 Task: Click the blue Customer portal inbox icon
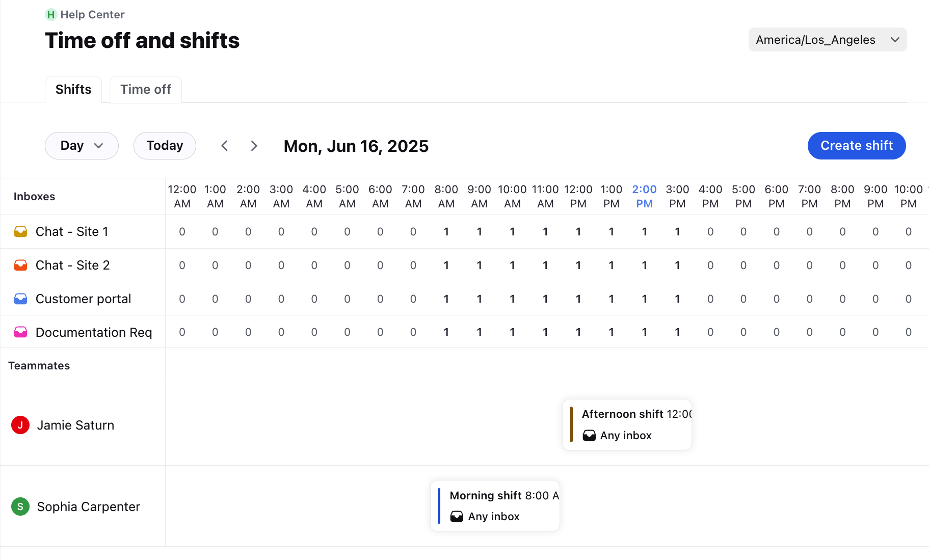(x=20, y=299)
